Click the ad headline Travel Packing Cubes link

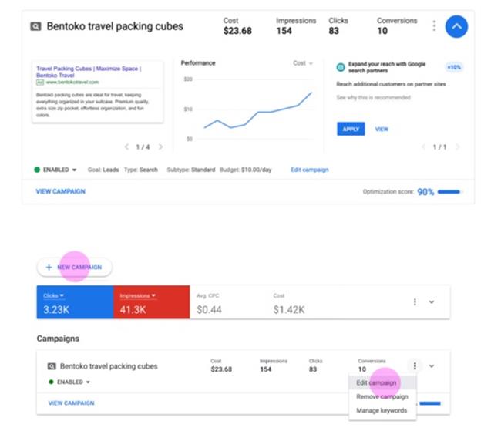click(89, 72)
